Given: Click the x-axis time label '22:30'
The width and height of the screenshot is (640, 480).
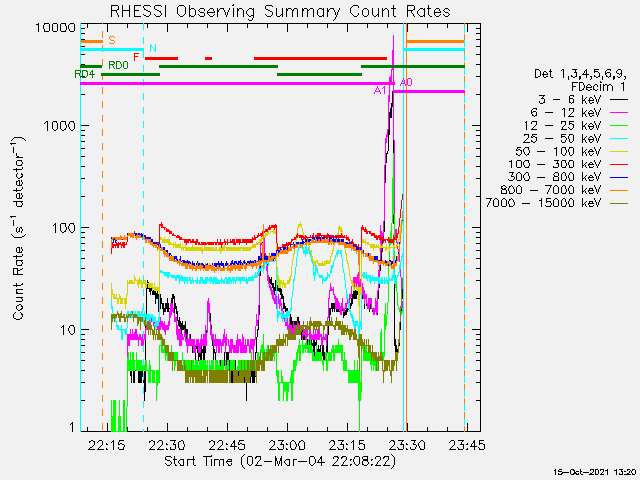Looking at the screenshot, I should coord(167,445).
